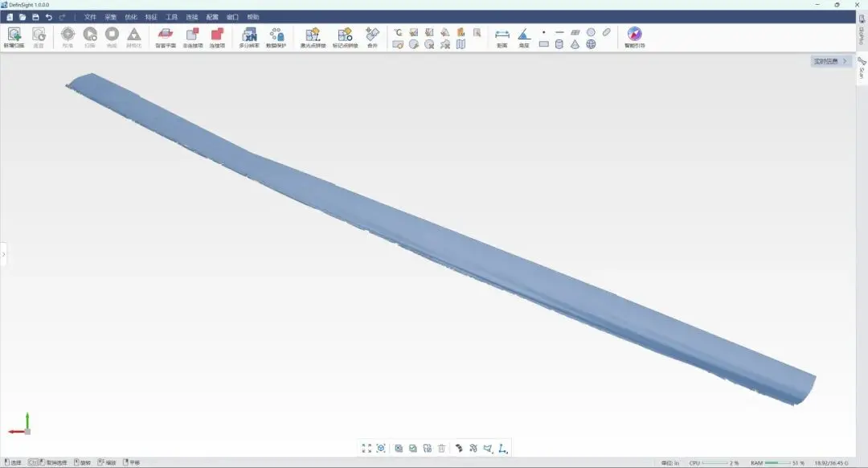Toggle the 非连接项 non-connected items selection
The height and width of the screenshot is (468, 868).
pos(192,36)
